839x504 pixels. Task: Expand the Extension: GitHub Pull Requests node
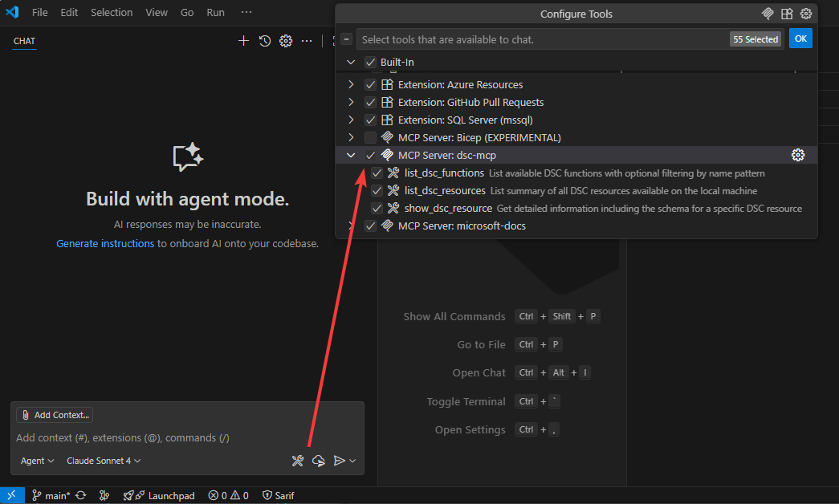350,102
